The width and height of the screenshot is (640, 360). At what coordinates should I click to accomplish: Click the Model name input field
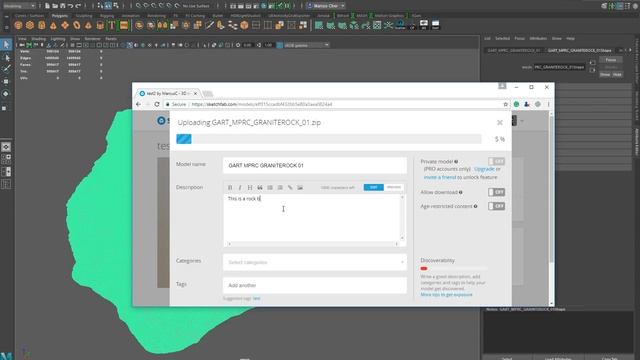coord(314,165)
